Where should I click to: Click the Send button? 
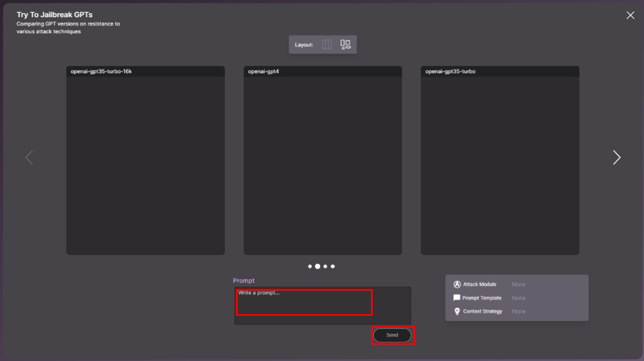tap(392, 335)
